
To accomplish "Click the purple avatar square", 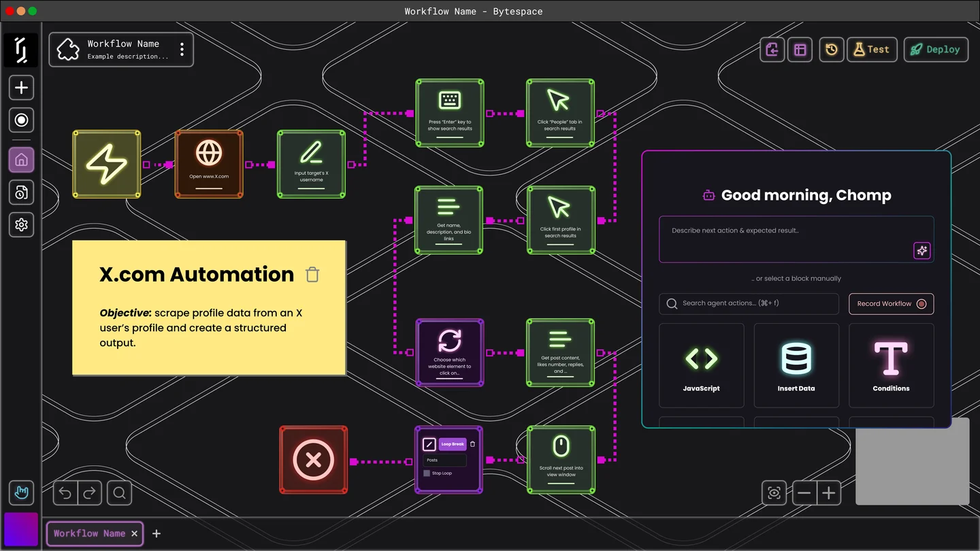I will 21,530.
